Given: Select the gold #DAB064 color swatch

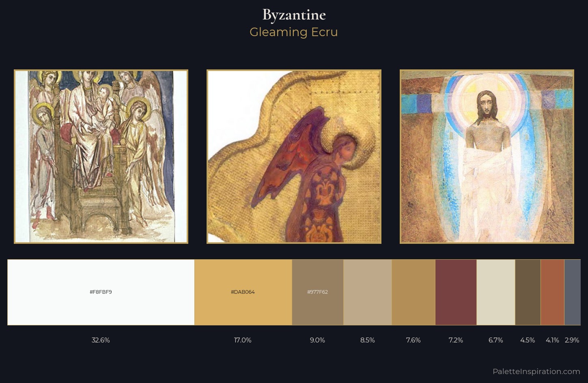Looking at the screenshot, I should coord(243,292).
